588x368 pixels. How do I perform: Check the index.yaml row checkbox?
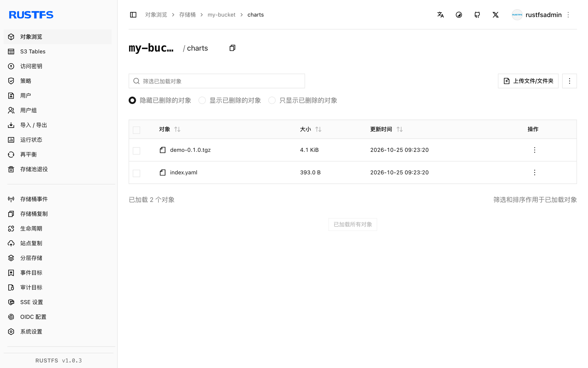pos(136,173)
